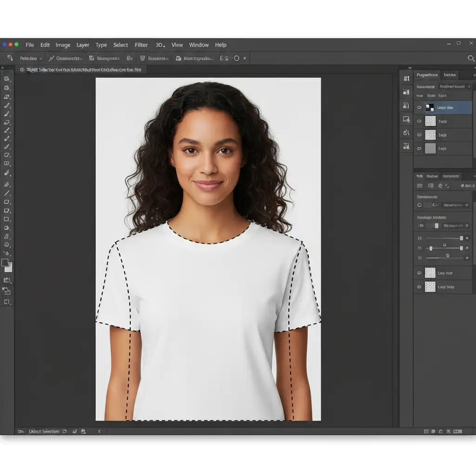This screenshot has height=476, width=476.
Task: Toggle the eye icon of the gray-thumbnail layer
Action: 419,149
